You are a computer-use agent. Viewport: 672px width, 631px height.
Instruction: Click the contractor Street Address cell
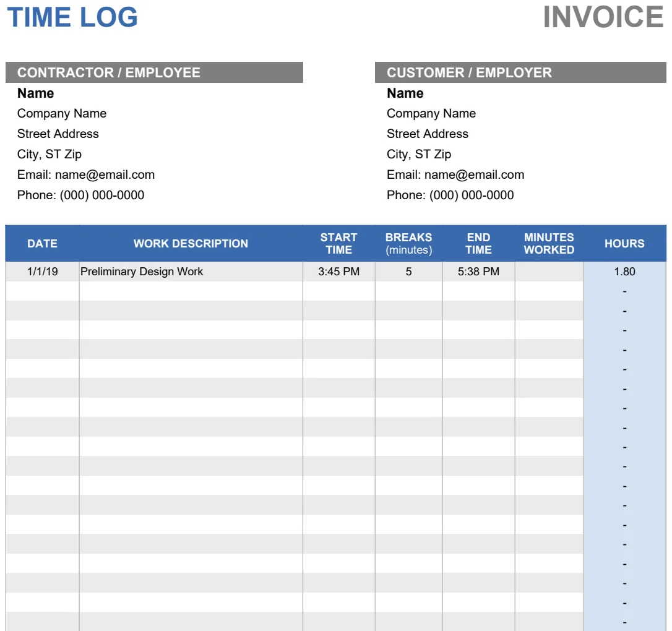(x=58, y=134)
